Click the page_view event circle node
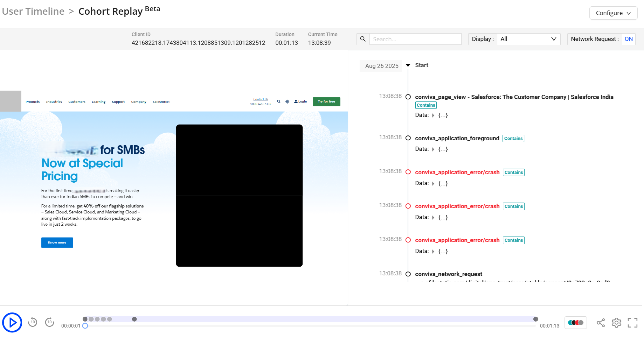This screenshot has width=644, height=338. click(408, 97)
